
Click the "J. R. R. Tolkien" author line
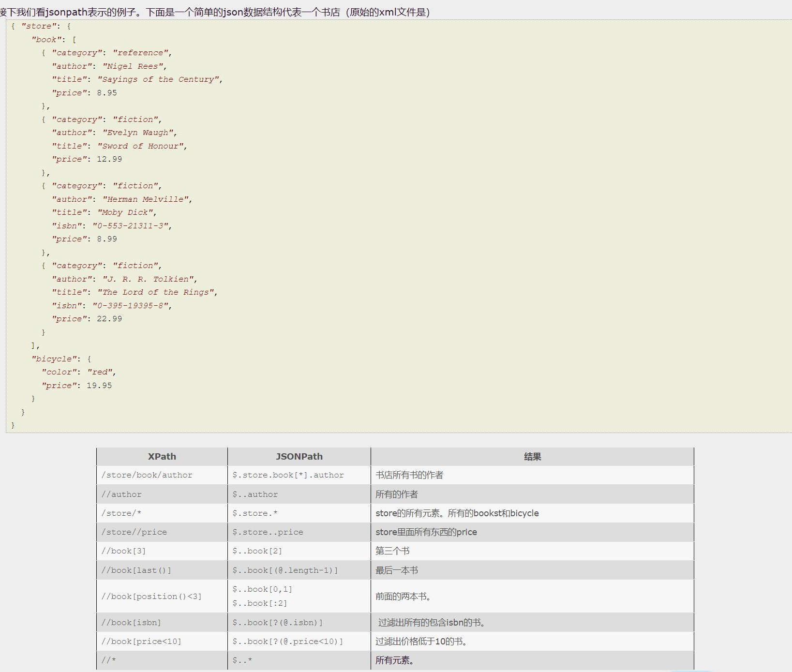124,279
